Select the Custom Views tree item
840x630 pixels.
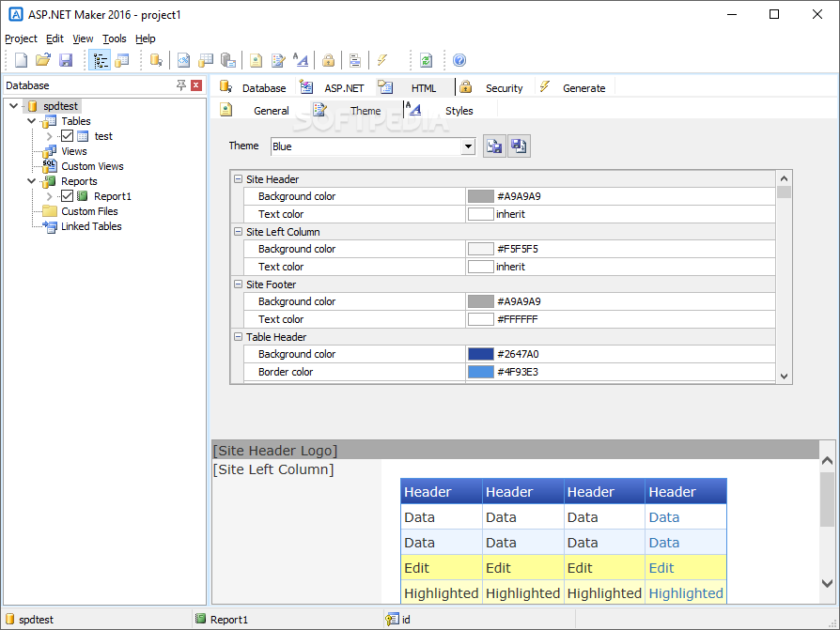pos(92,166)
